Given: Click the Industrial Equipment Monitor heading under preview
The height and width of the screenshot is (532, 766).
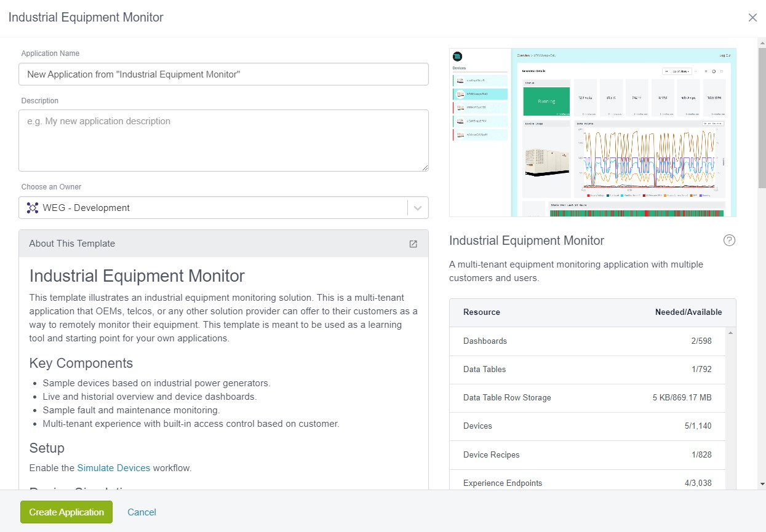Looking at the screenshot, I should (x=527, y=241).
